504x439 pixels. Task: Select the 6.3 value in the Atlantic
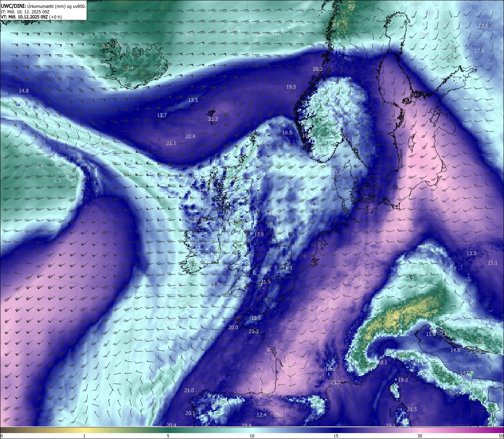coord(57,181)
